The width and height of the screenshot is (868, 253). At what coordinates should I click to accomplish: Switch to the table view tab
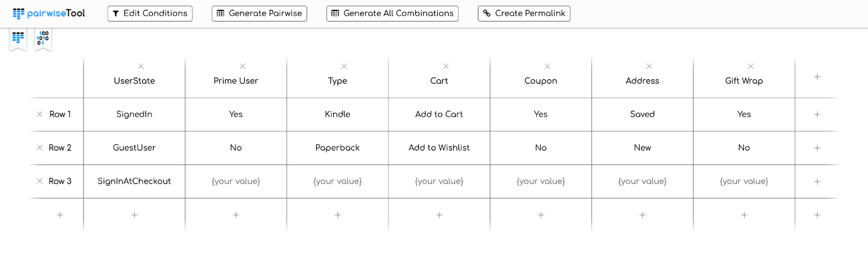[x=18, y=38]
